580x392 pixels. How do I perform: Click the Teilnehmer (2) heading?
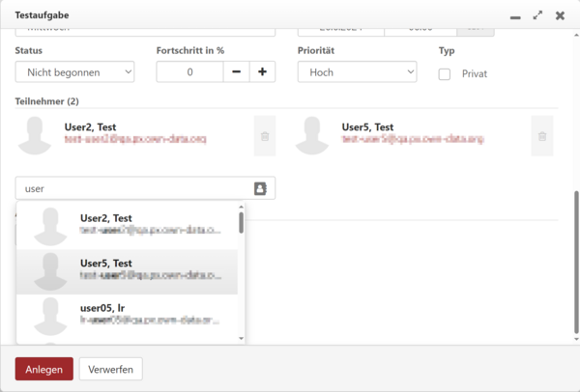click(x=47, y=101)
